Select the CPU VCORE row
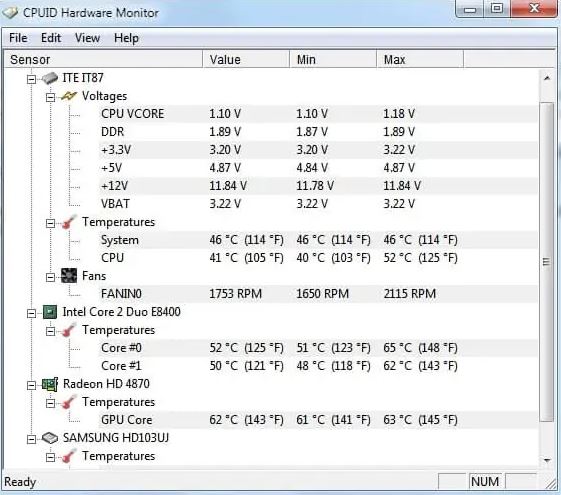Screen dimensions: 561x495 [x=318, y=114]
